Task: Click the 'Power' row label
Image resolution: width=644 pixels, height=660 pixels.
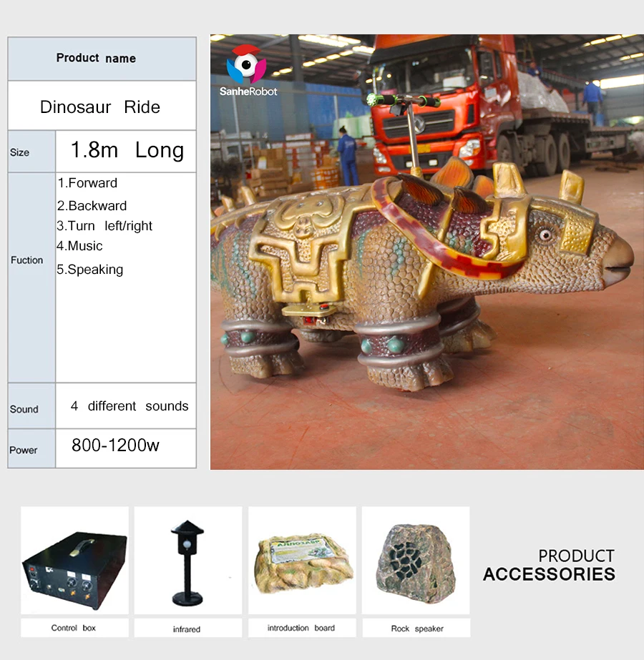Action: [x=24, y=450]
